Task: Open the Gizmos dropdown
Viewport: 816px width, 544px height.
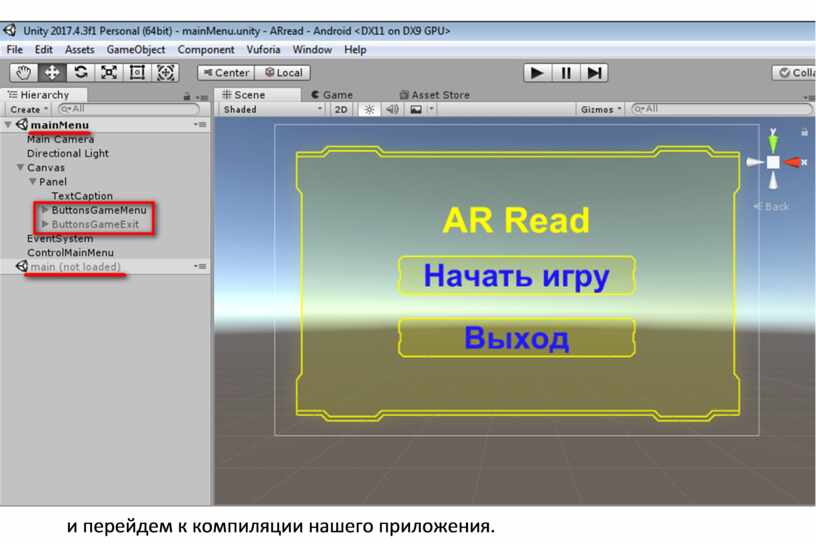Action: coord(601,109)
